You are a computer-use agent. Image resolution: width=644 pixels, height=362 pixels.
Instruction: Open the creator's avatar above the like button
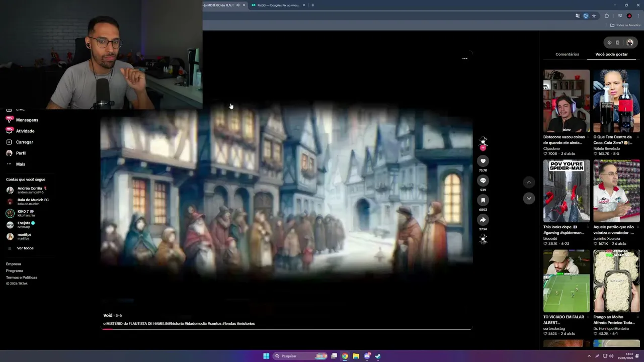coord(483,141)
